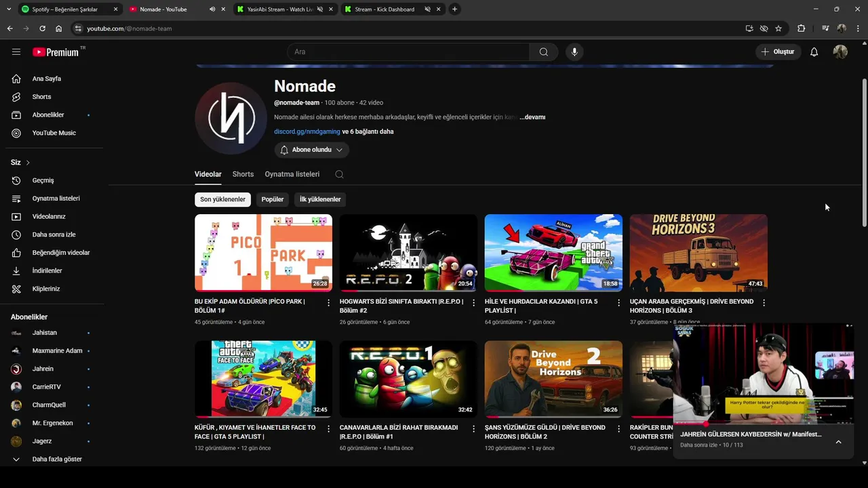The image size is (868, 488).
Task: Open options for GTA 5 hurdacılar video
Action: (618, 303)
